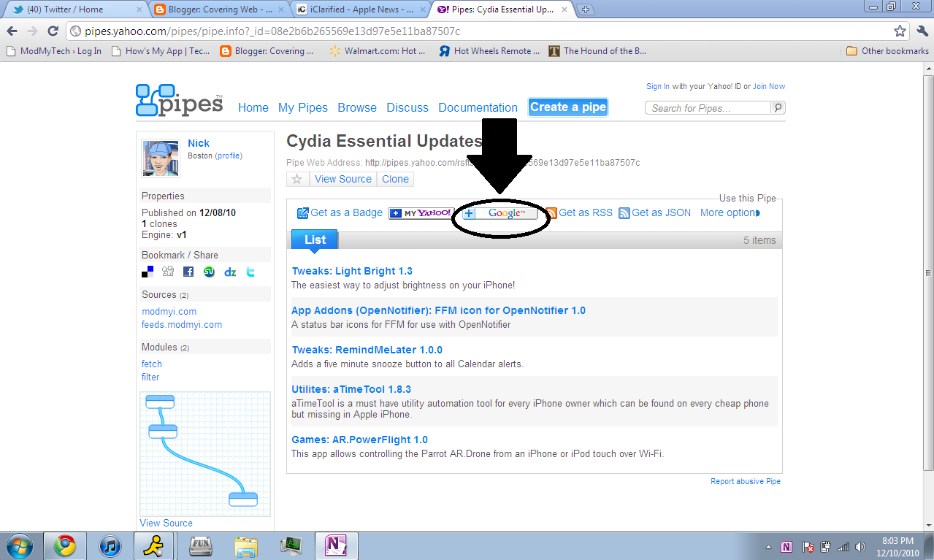Click the DZone share icon
The height and width of the screenshot is (560, 934).
coord(230,272)
